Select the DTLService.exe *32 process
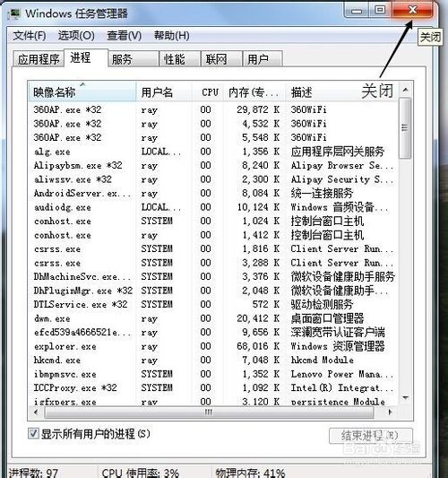The height and width of the screenshot is (478, 448). pos(213,304)
